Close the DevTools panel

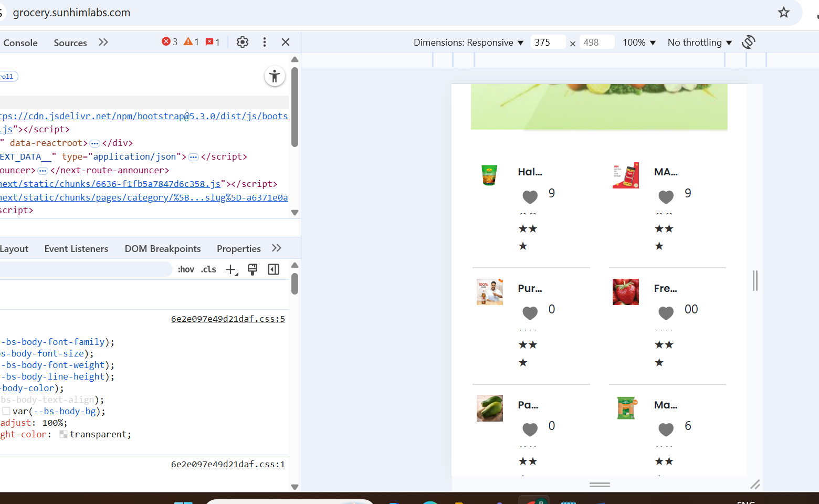(x=286, y=42)
